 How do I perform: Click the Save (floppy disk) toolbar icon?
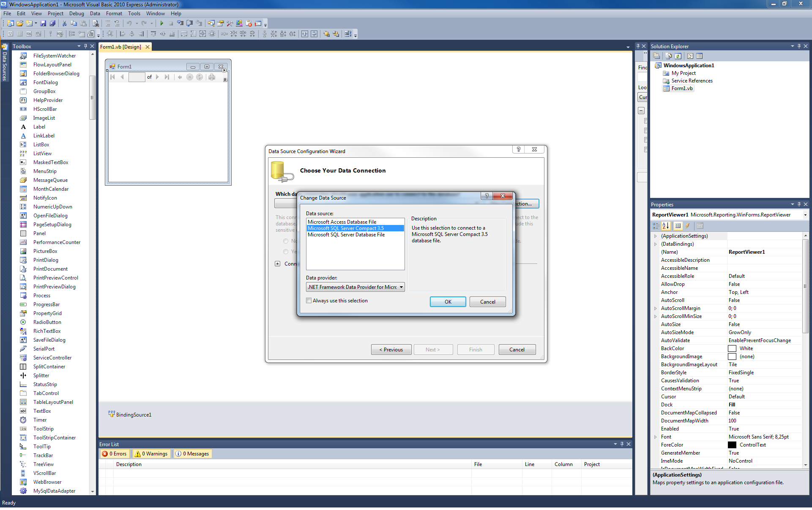coord(43,23)
